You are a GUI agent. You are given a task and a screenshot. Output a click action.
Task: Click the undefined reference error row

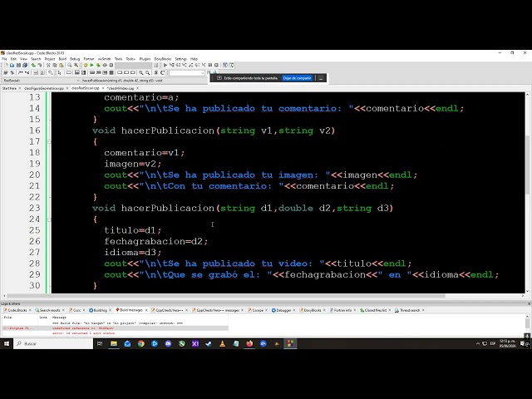[x=116, y=328]
